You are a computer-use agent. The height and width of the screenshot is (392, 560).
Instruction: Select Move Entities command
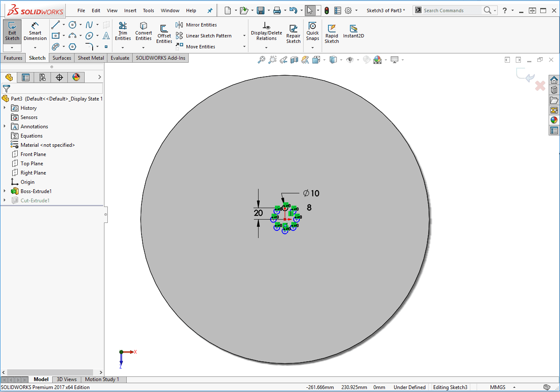click(200, 47)
